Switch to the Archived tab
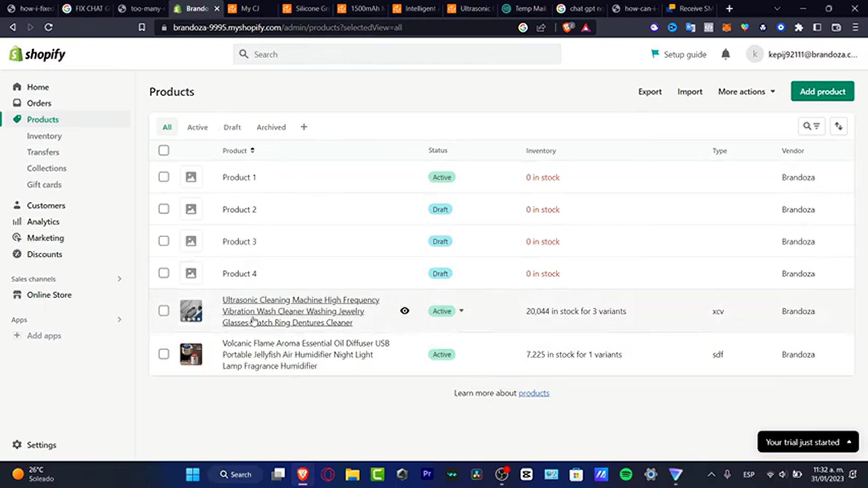This screenshot has height=488, width=868. 271,127
